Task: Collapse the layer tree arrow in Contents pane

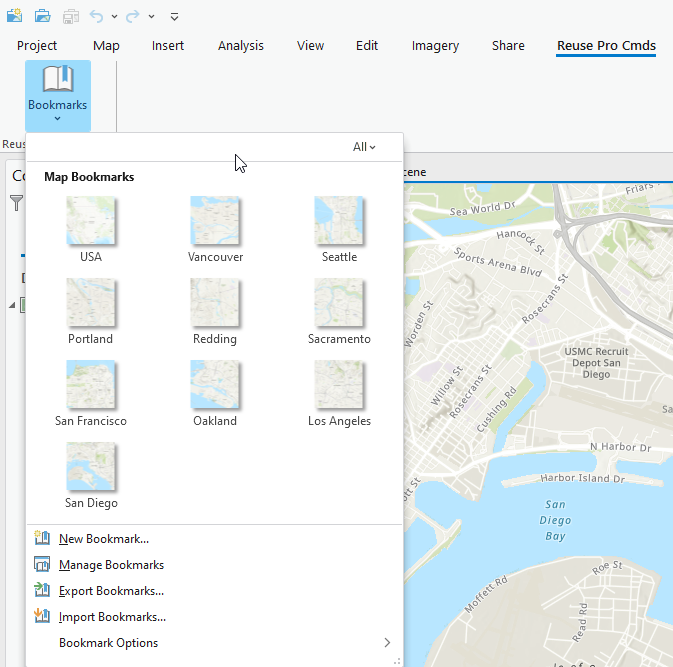Action: [12, 305]
